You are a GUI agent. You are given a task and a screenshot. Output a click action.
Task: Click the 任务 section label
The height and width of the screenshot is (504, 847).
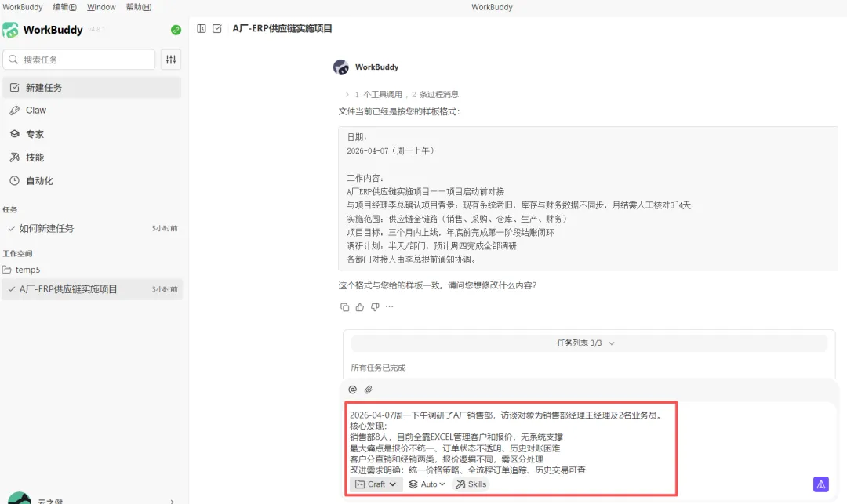9,209
